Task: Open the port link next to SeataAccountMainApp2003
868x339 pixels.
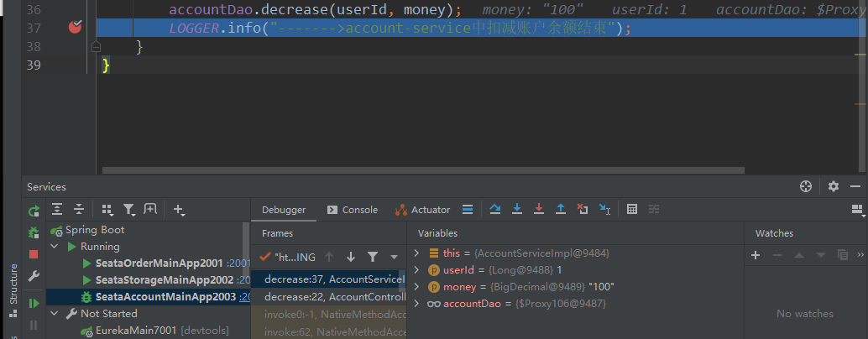Action: (x=244, y=297)
